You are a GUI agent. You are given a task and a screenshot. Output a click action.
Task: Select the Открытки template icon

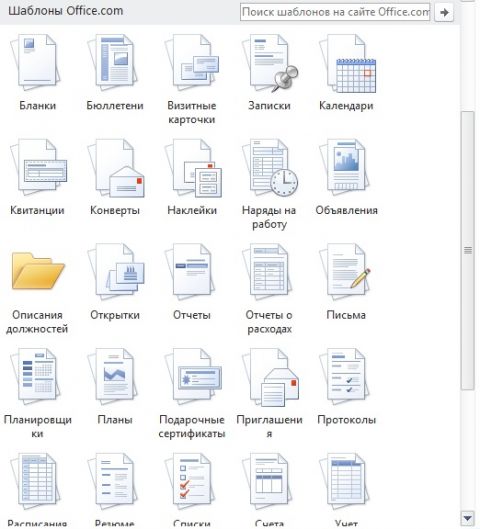pos(115,272)
